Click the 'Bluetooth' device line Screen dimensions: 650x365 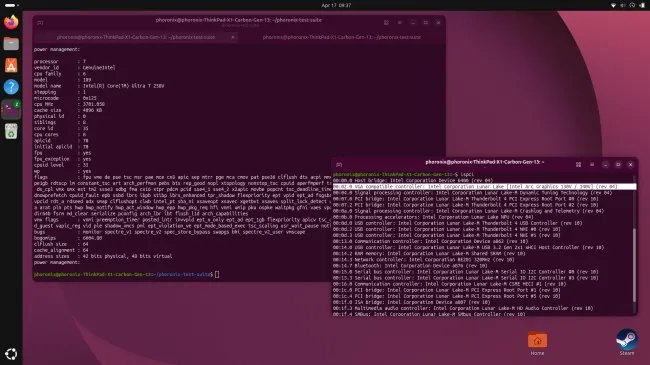(410, 266)
